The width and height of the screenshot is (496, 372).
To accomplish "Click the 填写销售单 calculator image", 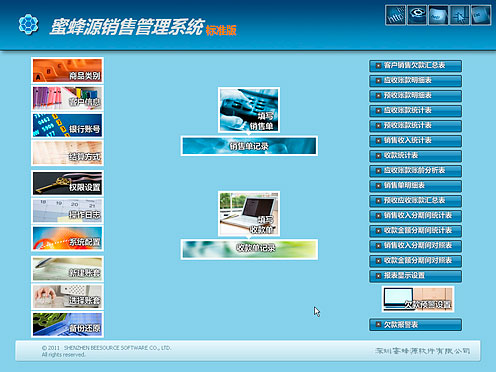I will 249,110.
